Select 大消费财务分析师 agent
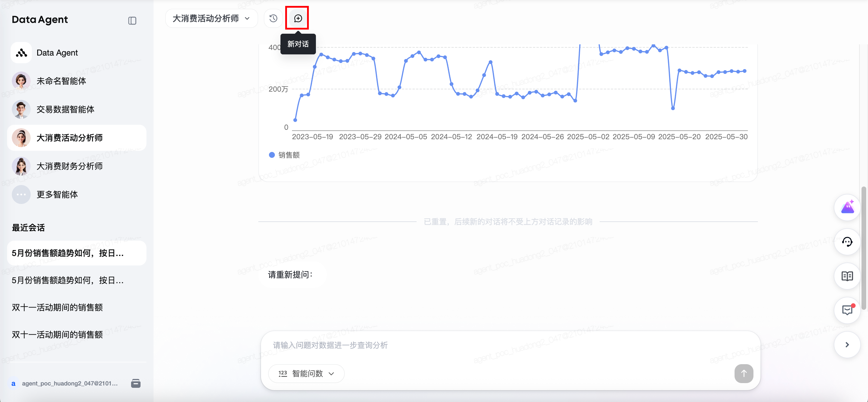Screen dimensions: 868x402 point(69,166)
